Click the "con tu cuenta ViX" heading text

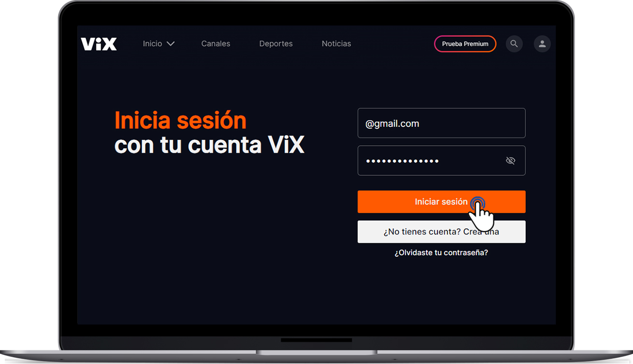[209, 145]
